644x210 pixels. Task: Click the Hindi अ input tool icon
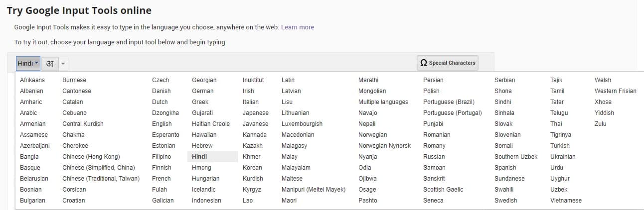coord(49,63)
